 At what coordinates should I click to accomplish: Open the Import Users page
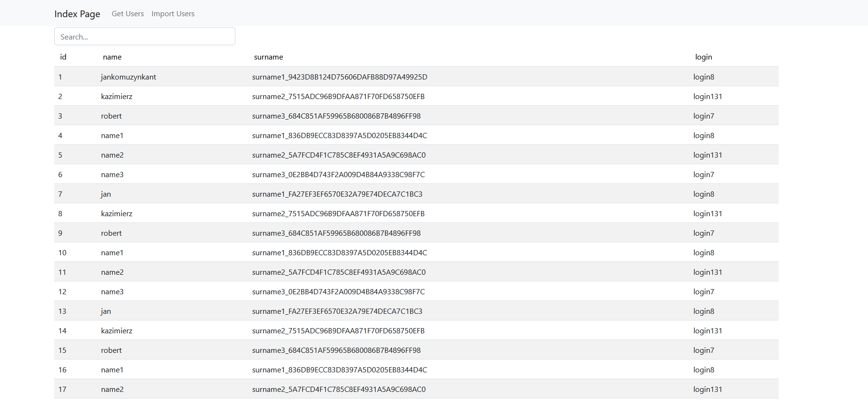point(173,14)
